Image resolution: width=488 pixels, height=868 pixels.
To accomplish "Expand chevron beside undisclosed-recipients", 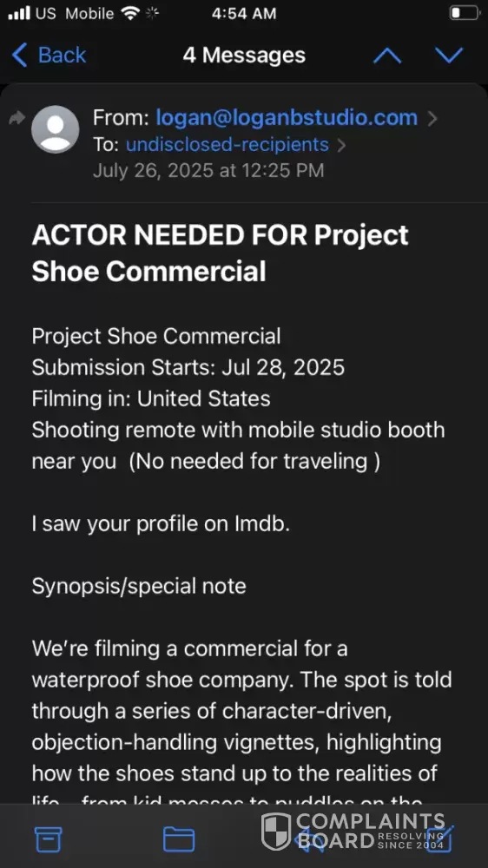I will [341, 145].
